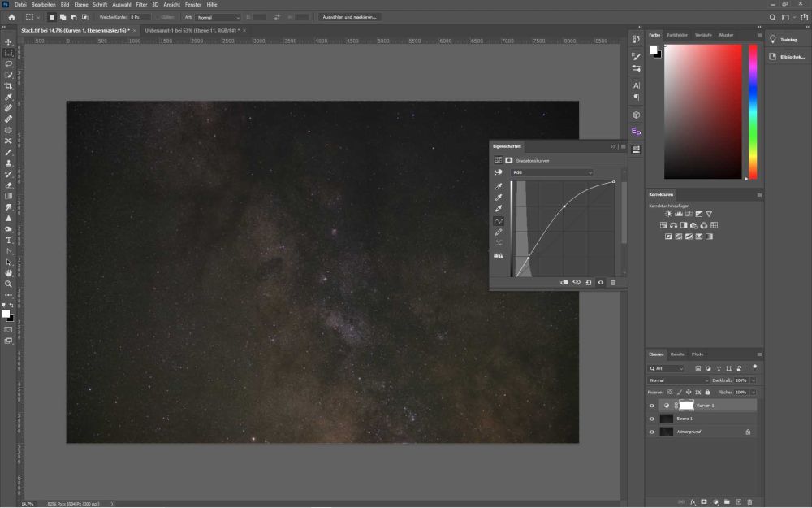The height and width of the screenshot is (508, 812).
Task: Open the Filter menu
Action: coord(142,4)
